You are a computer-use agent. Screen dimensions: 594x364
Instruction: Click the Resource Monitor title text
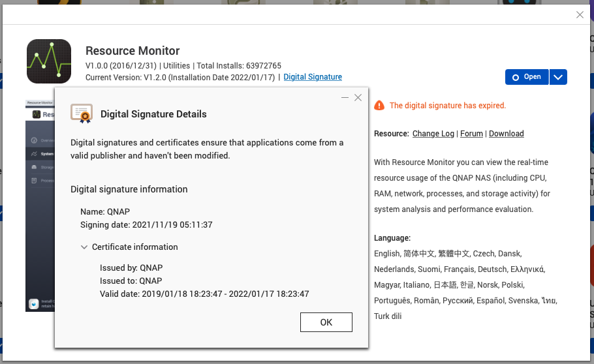click(x=133, y=51)
